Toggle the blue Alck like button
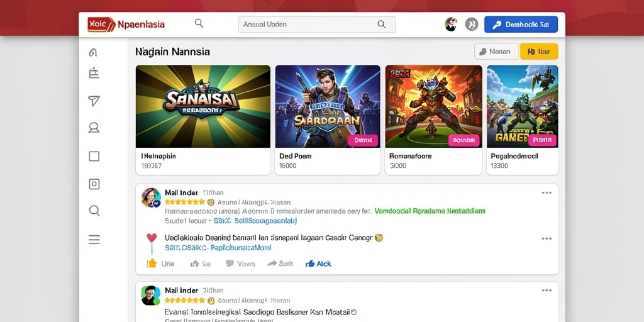 point(318,264)
